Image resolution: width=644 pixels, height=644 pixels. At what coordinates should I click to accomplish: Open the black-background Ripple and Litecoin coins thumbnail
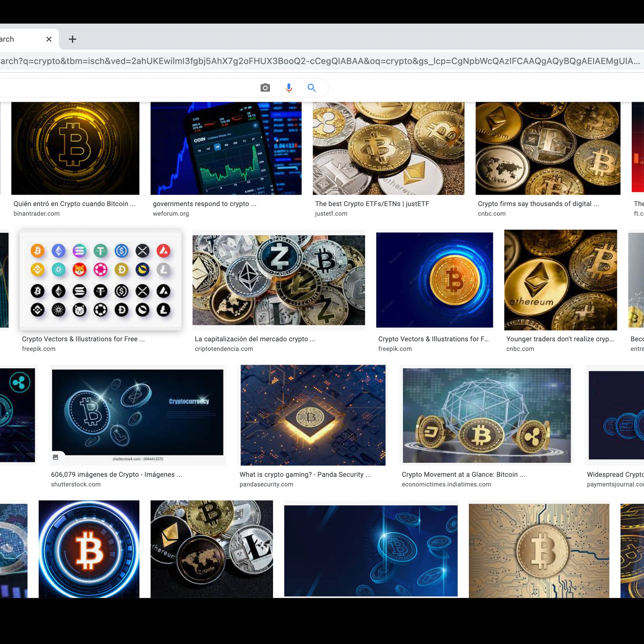tap(212, 549)
